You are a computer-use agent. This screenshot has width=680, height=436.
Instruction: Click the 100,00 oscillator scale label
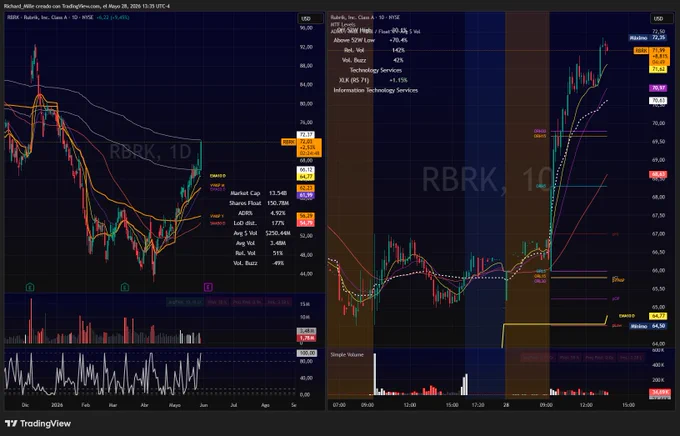tap(306, 353)
